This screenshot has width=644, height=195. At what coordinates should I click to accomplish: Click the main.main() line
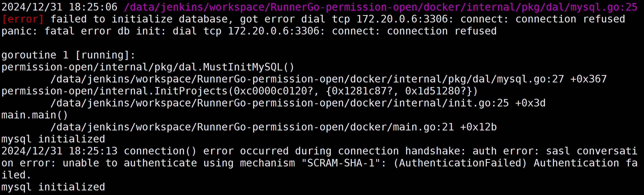point(35,115)
